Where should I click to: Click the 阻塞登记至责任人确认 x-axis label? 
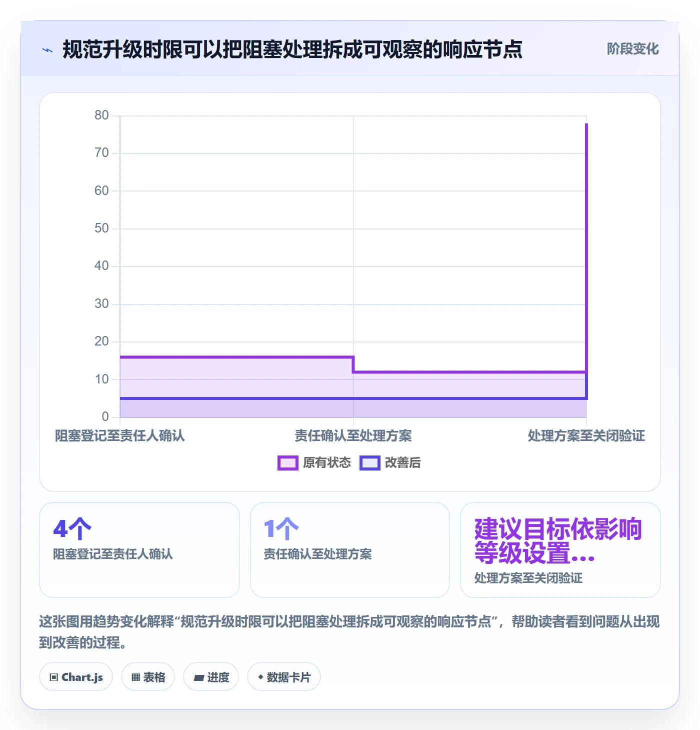[120, 436]
